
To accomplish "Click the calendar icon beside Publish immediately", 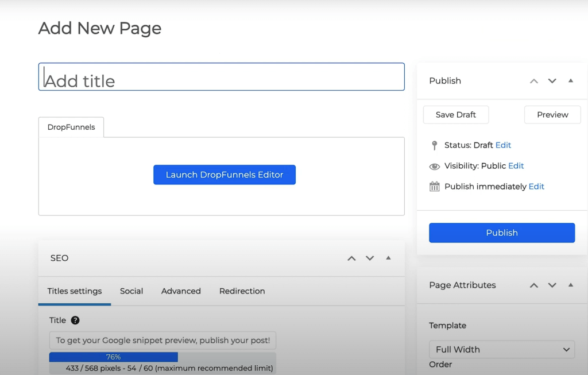I will point(435,186).
